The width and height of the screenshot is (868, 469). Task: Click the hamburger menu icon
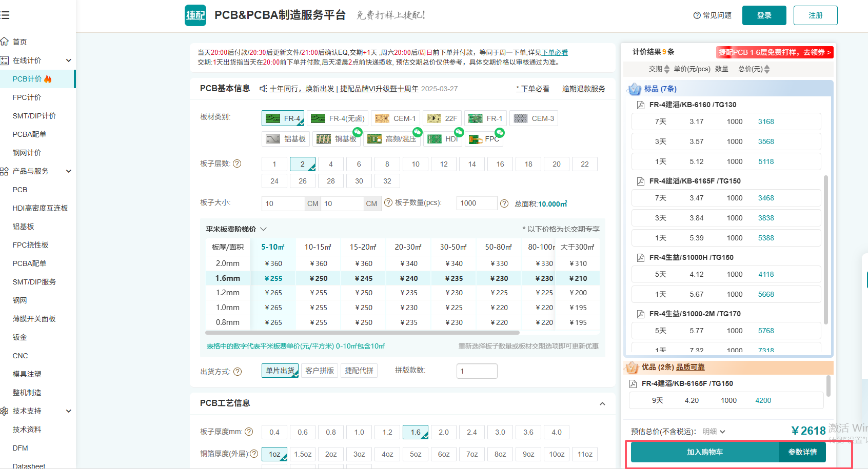[5, 15]
